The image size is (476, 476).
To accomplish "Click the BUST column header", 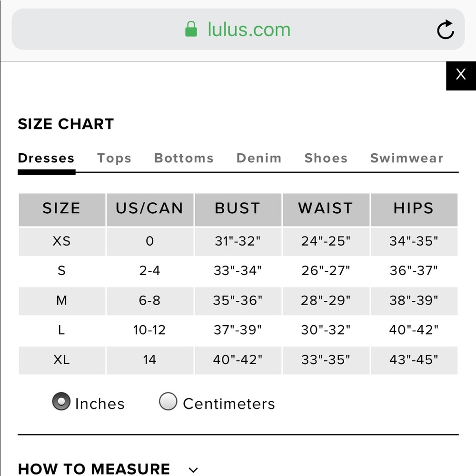I will [238, 209].
